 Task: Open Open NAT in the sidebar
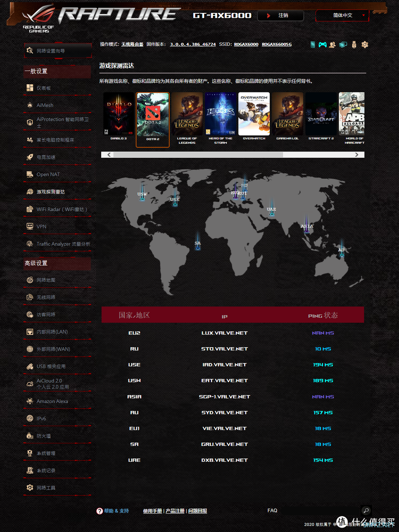(48, 174)
